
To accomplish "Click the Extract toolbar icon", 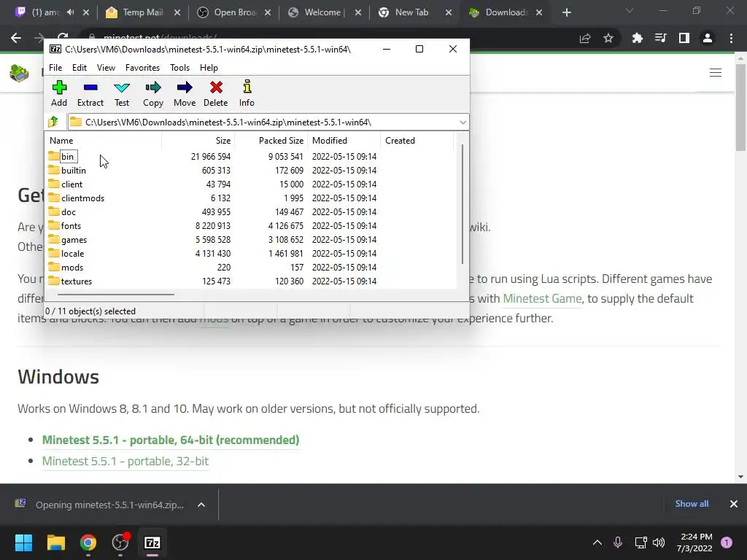I will click(x=90, y=87).
